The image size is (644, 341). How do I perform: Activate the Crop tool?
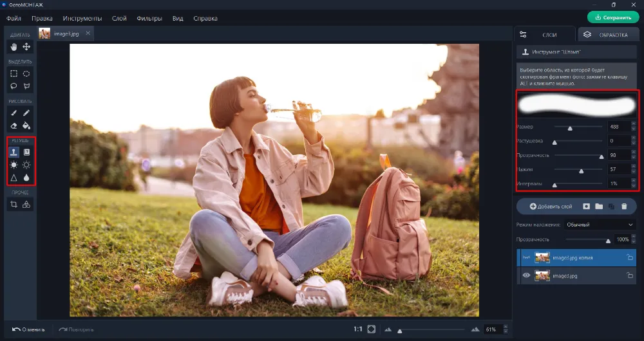[x=14, y=205]
